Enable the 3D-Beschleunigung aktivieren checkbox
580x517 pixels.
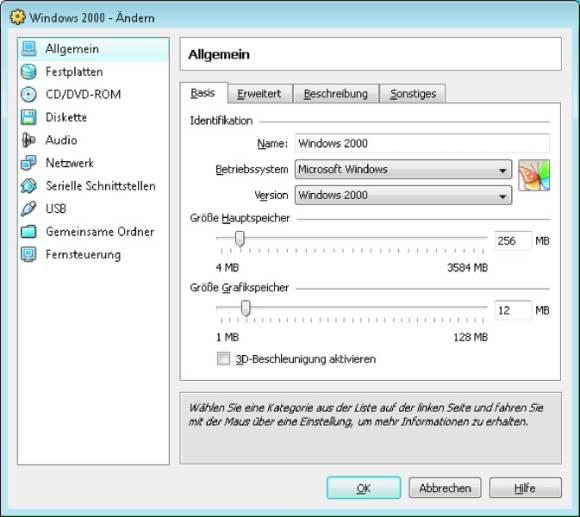(x=223, y=358)
